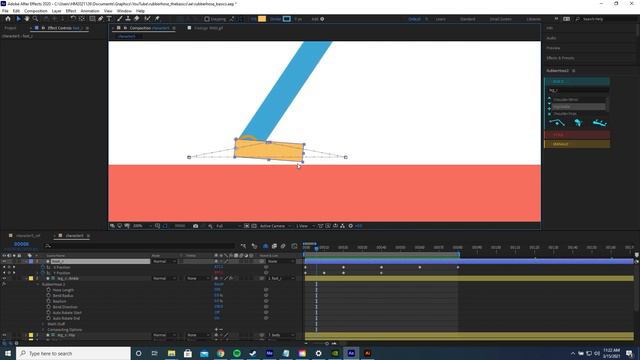Open the Layer menu
Screen dimensions: 640x360
[x=57, y=11]
